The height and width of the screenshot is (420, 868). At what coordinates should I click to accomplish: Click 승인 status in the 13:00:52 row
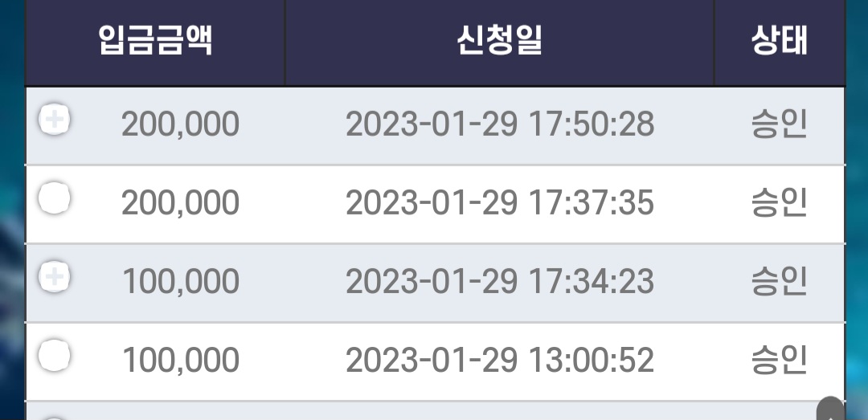pyautogui.click(x=779, y=360)
